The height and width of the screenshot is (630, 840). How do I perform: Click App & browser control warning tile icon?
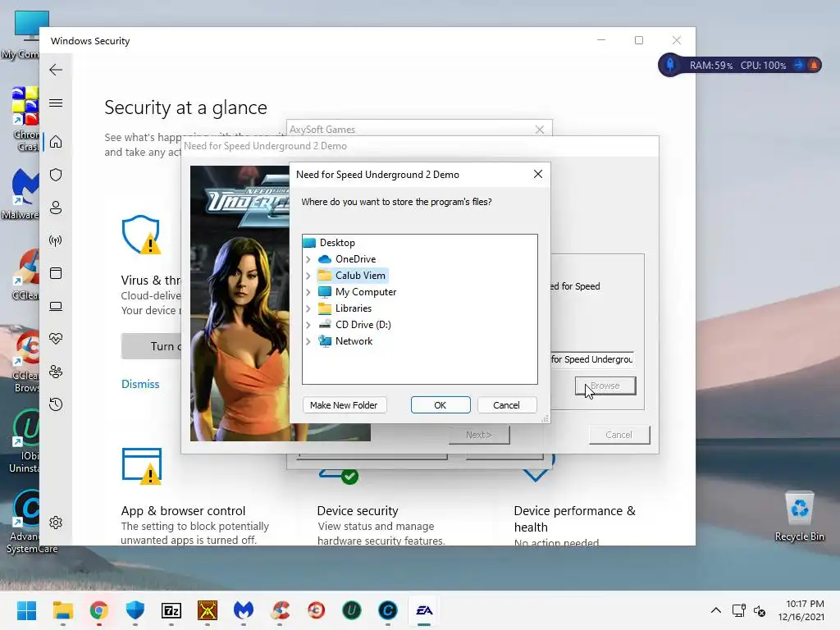pyautogui.click(x=142, y=466)
